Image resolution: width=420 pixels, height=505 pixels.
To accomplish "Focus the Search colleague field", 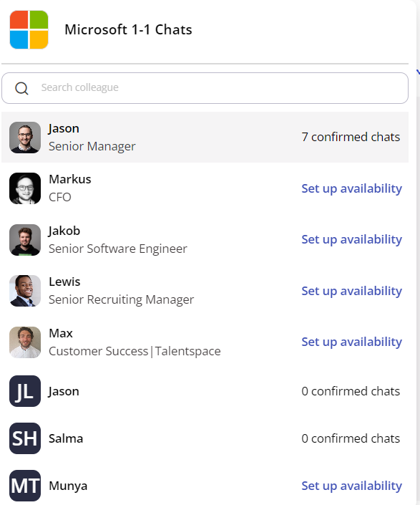I will point(205,88).
